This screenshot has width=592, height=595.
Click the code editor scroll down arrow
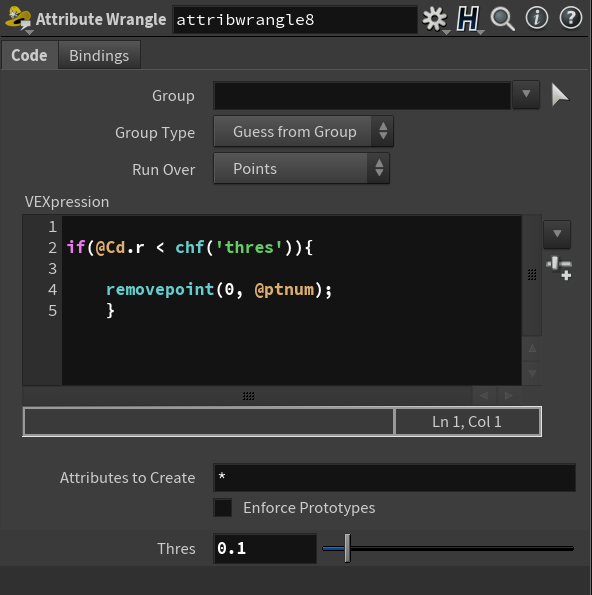[532, 373]
